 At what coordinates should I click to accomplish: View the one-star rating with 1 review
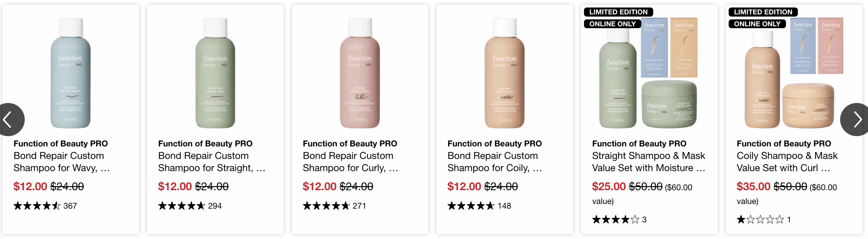click(x=764, y=220)
